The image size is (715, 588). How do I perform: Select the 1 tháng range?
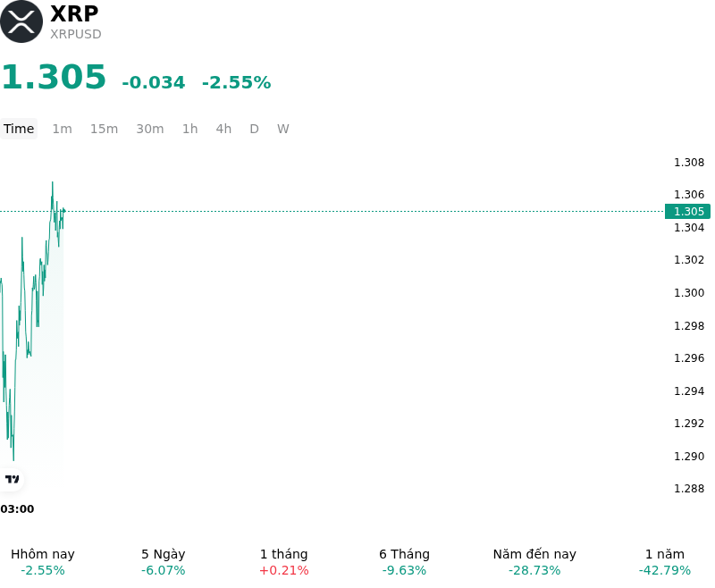[x=283, y=562]
